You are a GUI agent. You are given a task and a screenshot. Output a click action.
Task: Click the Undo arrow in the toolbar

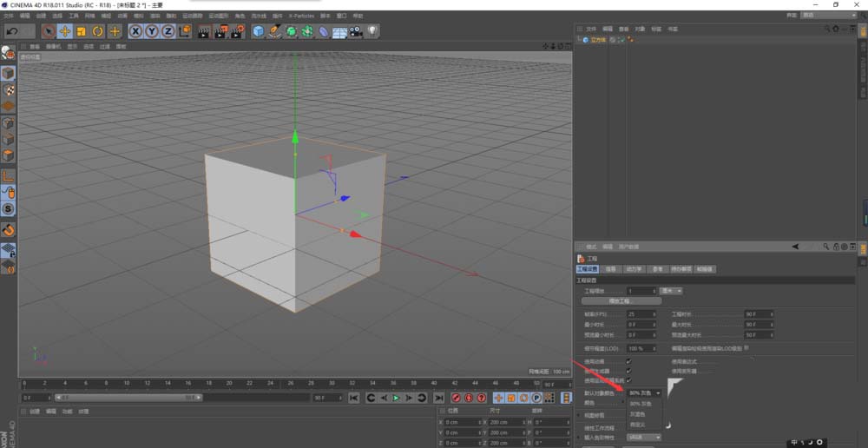[12, 31]
